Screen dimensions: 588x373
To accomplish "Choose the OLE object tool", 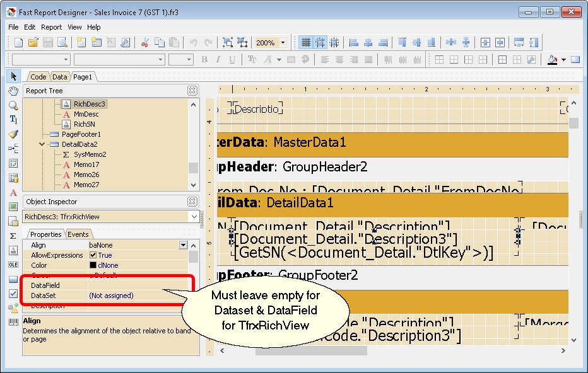I will tap(13, 265).
